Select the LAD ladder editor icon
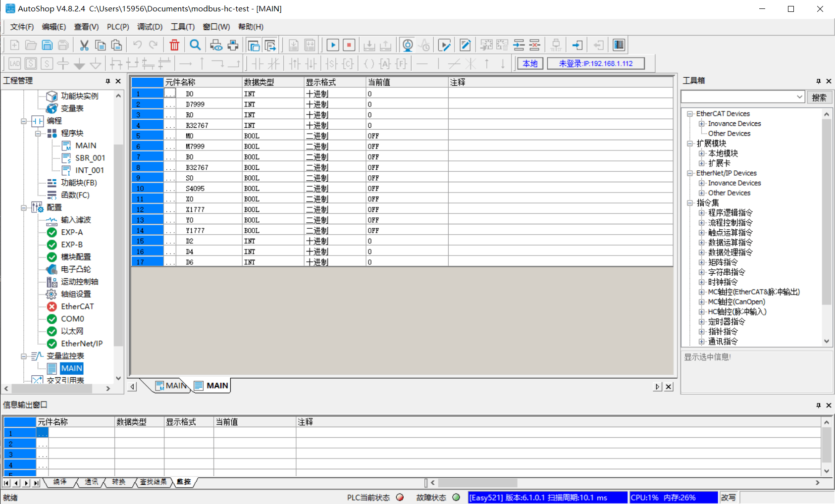Screen dimensions: 835x504 coord(14,63)
